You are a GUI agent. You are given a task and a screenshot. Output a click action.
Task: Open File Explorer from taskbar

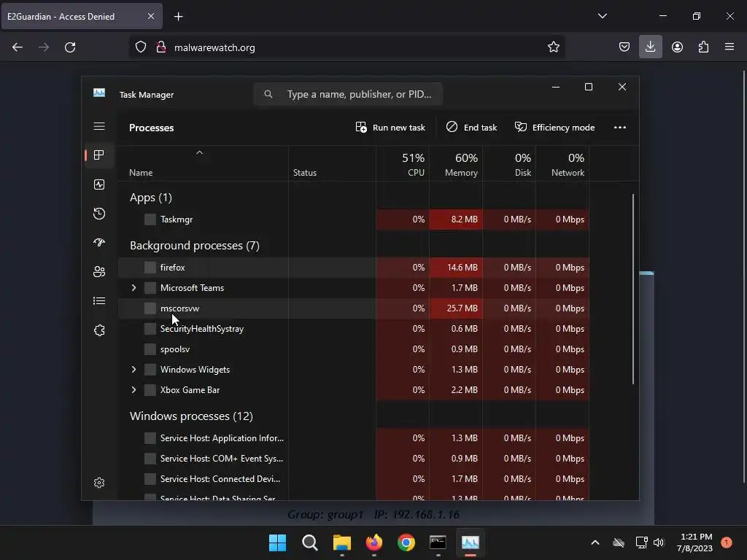[341, 542]
